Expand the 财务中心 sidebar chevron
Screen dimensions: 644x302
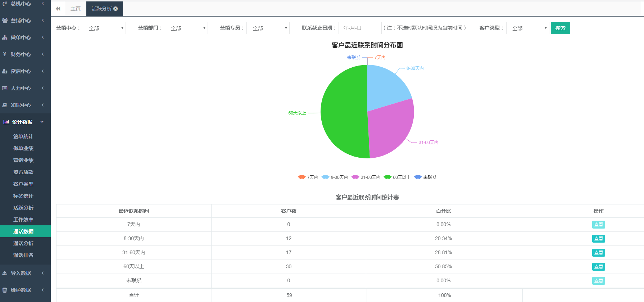point(43,54)
